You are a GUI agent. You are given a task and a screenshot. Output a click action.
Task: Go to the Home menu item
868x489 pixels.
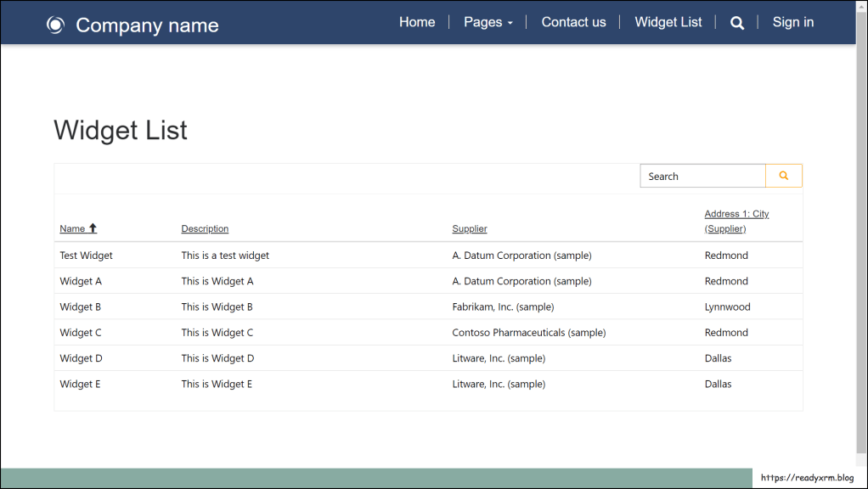[417, 23]
